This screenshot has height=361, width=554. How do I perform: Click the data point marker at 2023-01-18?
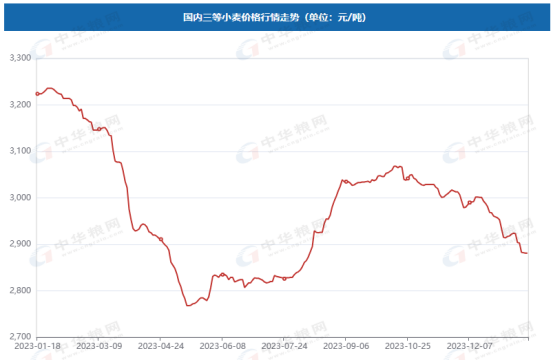coord(37,94)
